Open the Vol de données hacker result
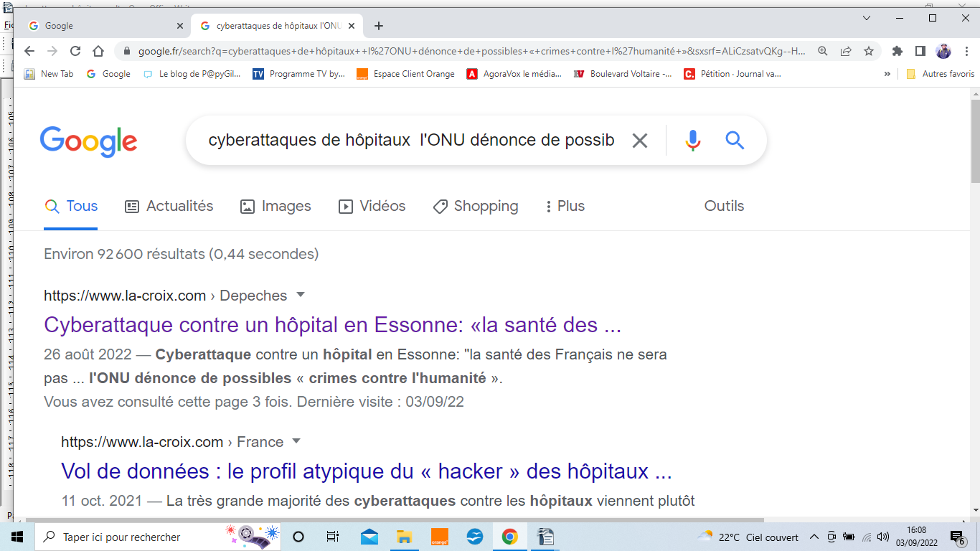This screenshot has height=551, width=980. (367, 471)
